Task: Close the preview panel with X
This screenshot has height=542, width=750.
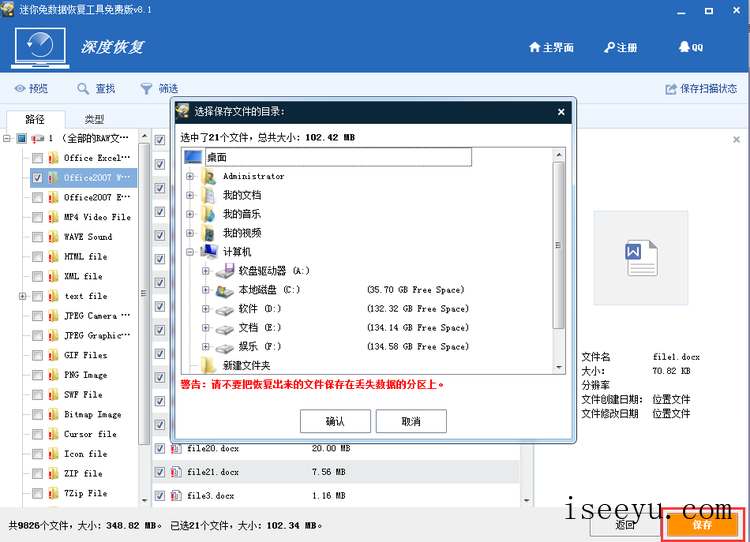Action: [x=737, y=140]
